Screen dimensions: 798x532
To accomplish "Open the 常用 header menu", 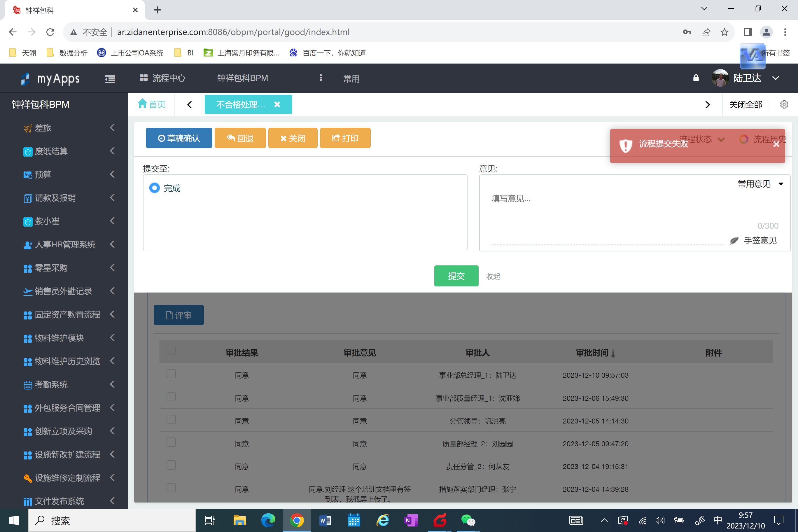I will pos(351,79).
